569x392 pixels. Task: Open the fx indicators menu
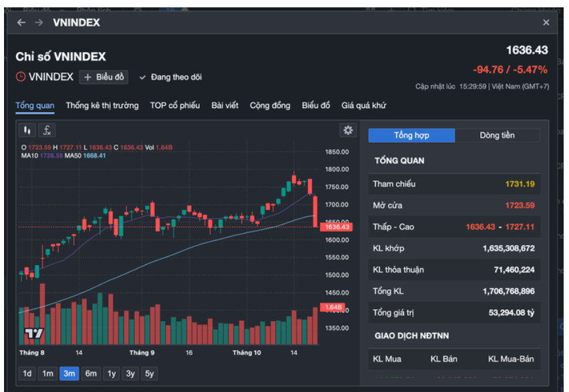coord(47,130)
